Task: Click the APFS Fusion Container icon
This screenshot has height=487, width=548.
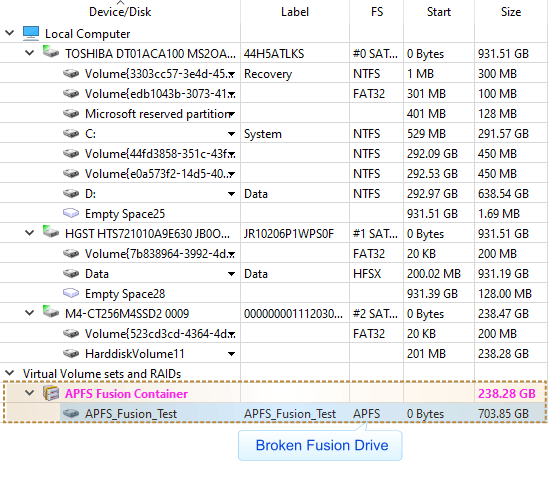Action: tap(51, 393)
